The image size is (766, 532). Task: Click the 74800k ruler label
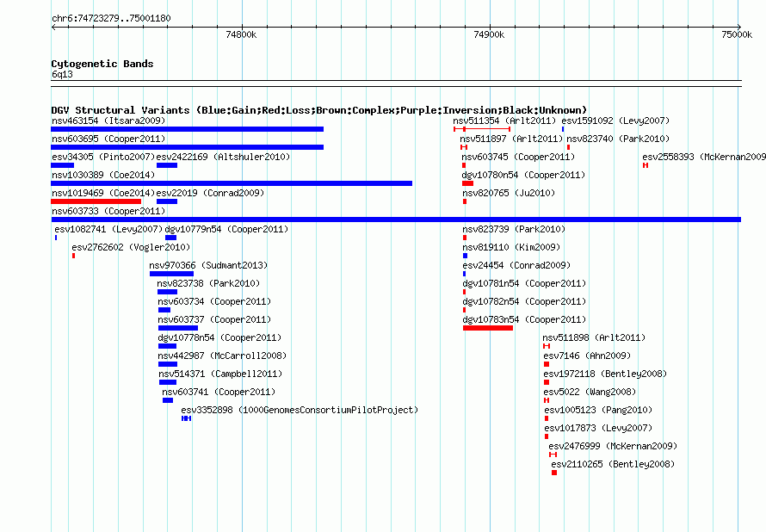[x=241, y=34]
